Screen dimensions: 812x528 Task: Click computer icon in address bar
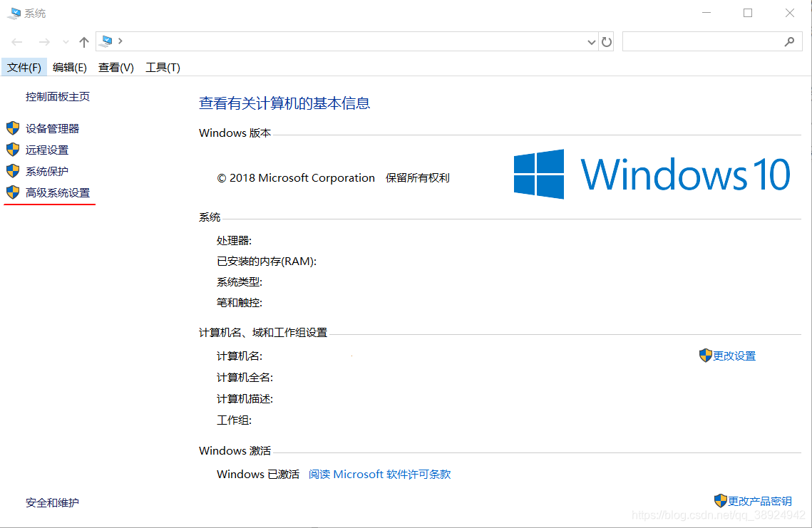click(107, 41)
